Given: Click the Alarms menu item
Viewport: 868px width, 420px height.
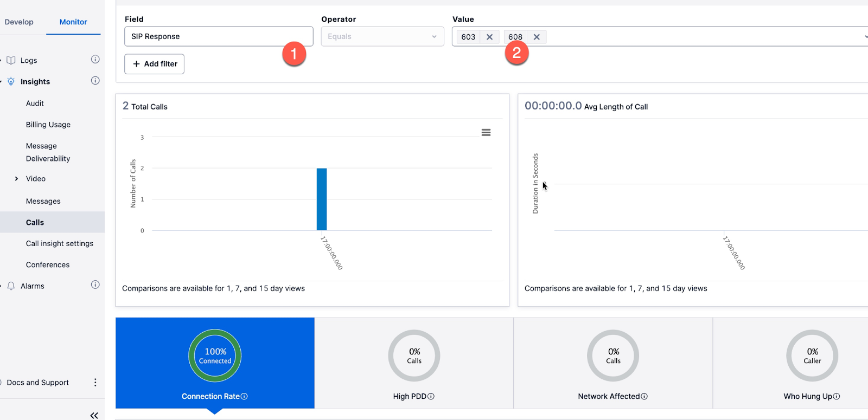Looking at the screenshot, I should click(x=33, y=286).
